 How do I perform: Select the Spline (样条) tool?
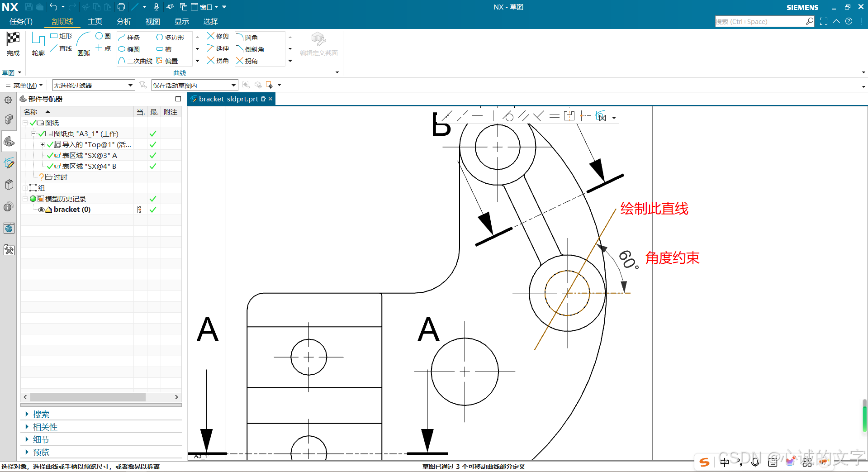coord(129,37)
